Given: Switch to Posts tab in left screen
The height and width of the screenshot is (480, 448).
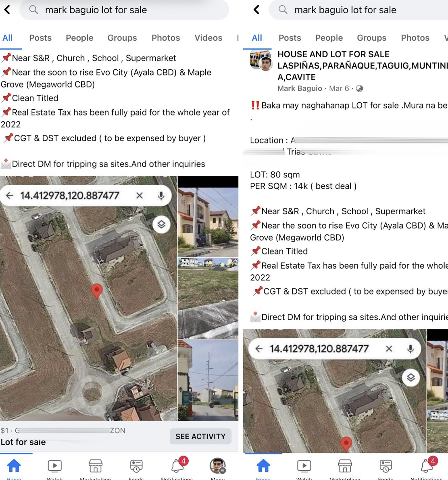Looking at the screenshot, I should coord(40,38).
